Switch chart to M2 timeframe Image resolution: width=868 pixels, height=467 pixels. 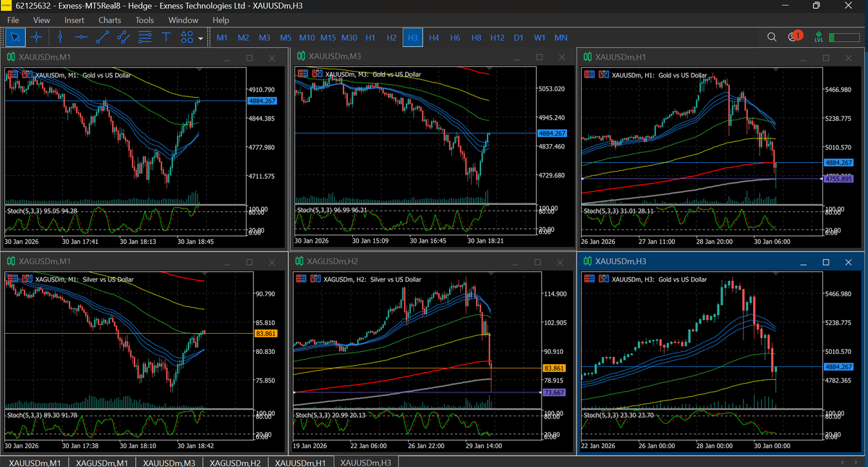[243, 38]
